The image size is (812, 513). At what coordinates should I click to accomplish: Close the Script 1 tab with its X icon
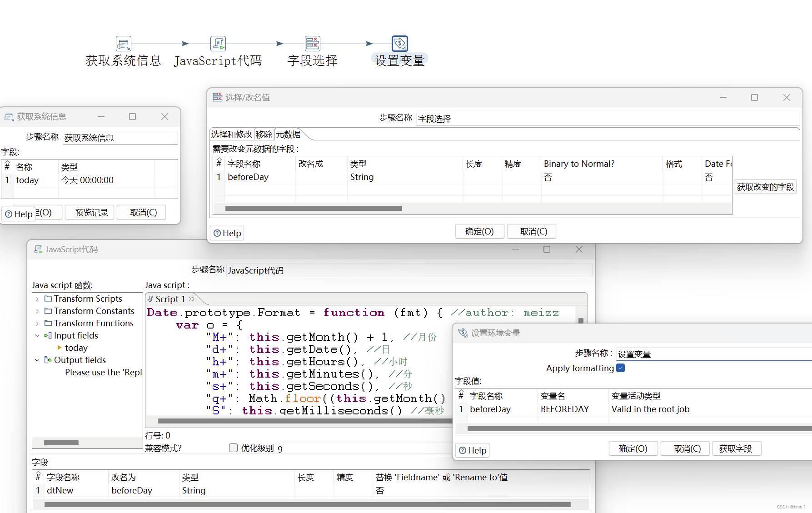tap(192, 299)
